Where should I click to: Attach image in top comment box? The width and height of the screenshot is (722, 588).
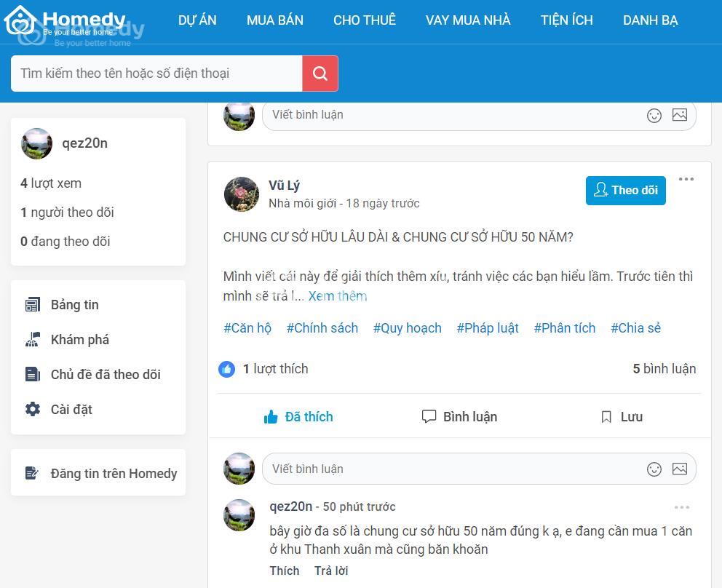(680, 115)
